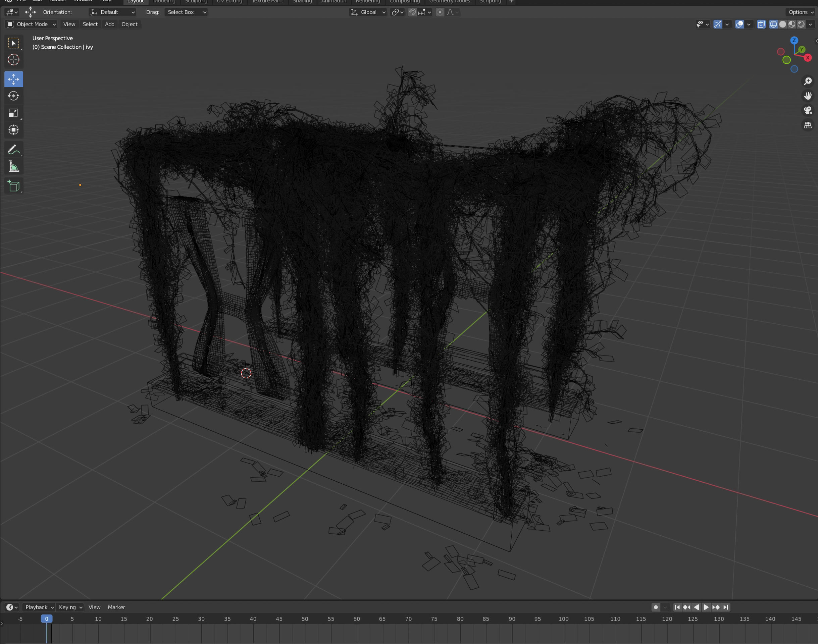Choose the Measure tool
The height and width of the screenshot is (644, 818).
coord(13,167)
